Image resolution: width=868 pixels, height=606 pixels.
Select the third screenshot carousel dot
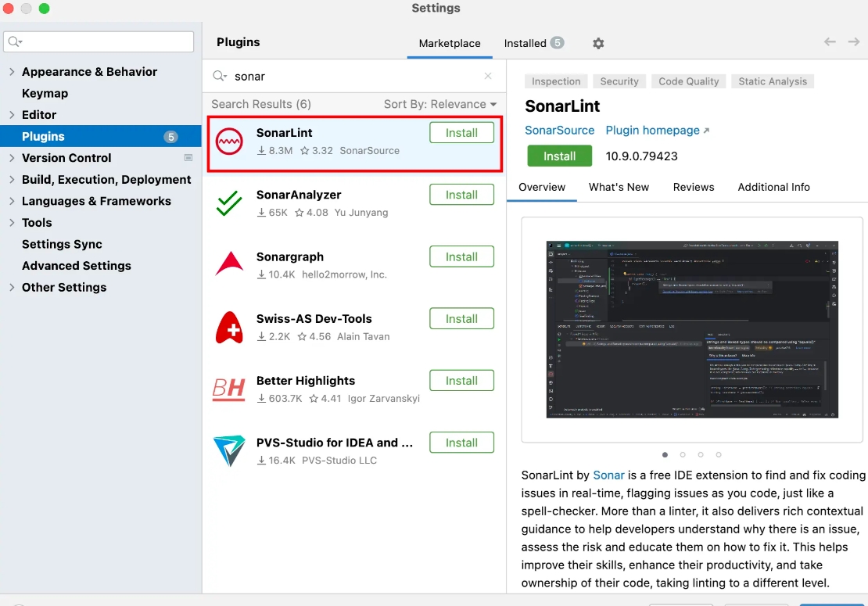click(701, 454)
